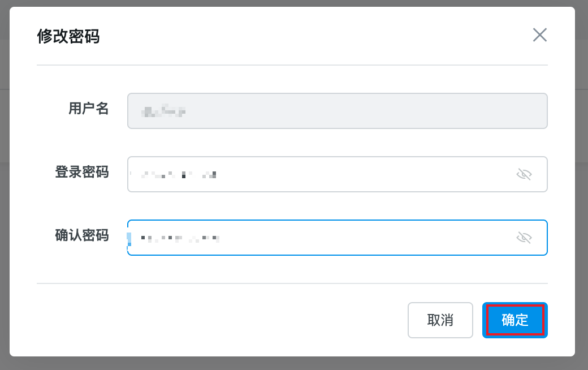Click empty header space beside the X icon
This screenshot has height=370, width=588.
(339, 35)
